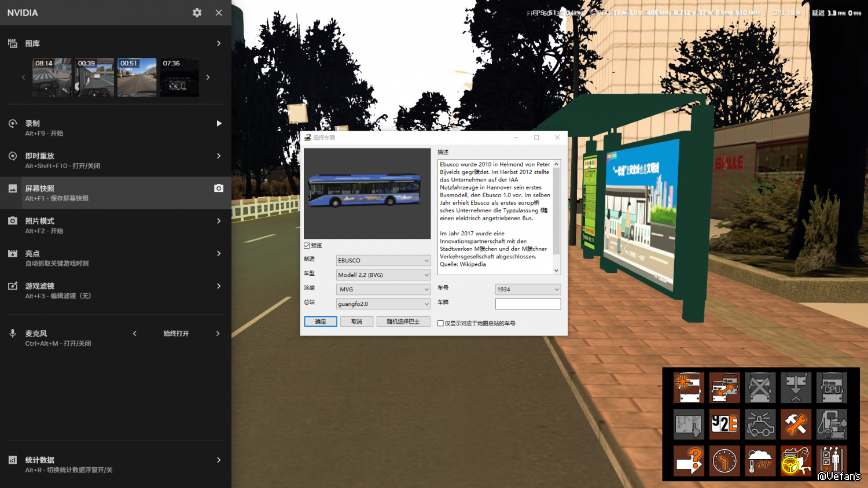Start recording with the 录制 play arrow
This screenshot has height=488, width=868.
pos(219,123)
